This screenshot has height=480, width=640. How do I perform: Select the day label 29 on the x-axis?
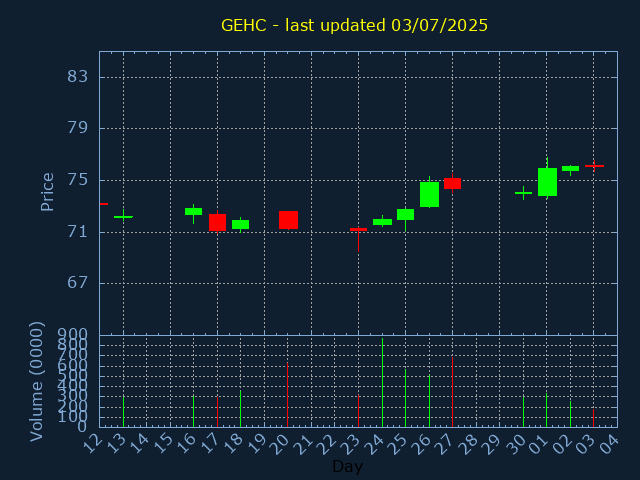coord(493,444)
